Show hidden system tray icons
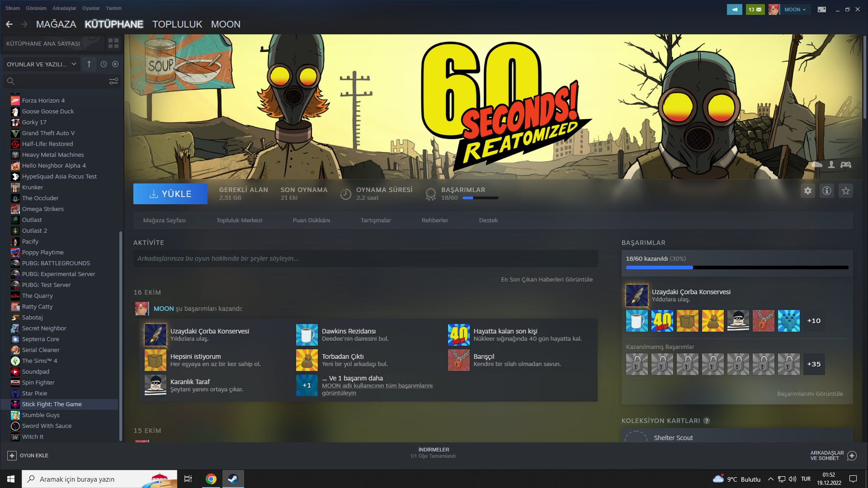Viewport: 868px width, 488px height. [x=770, y=479]
